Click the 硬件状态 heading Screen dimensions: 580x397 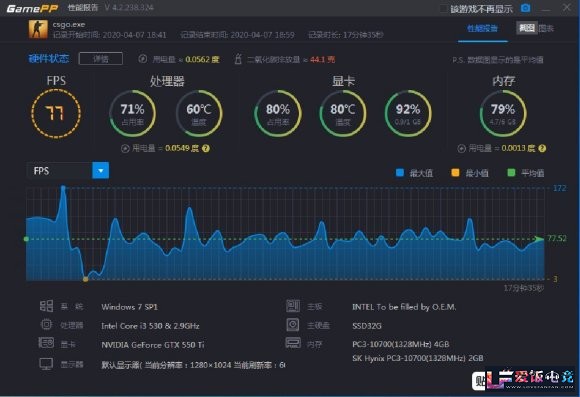48,58
